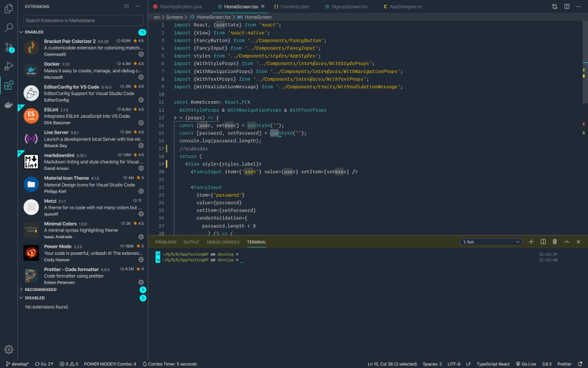Click UTF-8 encoding in status bar
The image size is (588, 368).
click(x=454, y=364)
